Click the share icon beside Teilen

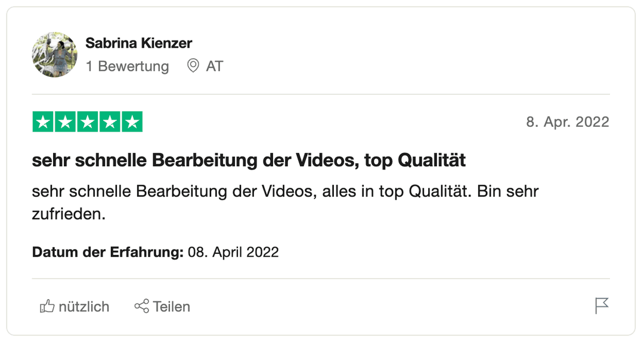[141, 307]
